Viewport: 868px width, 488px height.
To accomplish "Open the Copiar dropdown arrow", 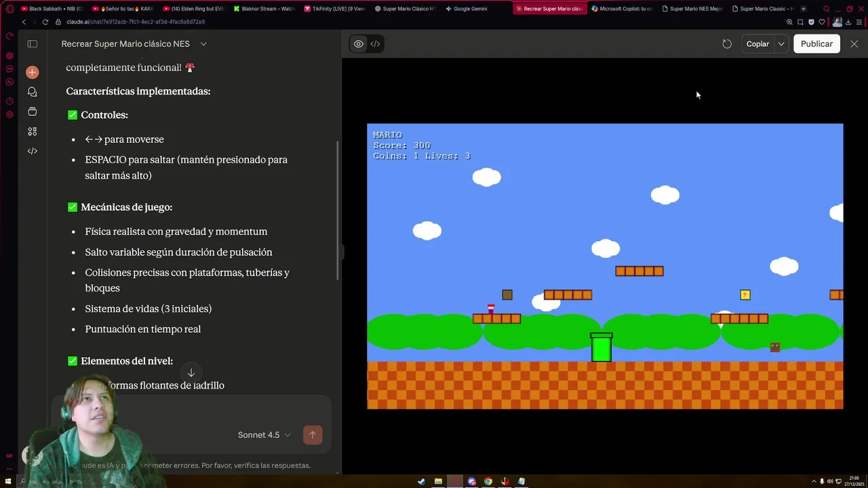I will pos(781,44).
